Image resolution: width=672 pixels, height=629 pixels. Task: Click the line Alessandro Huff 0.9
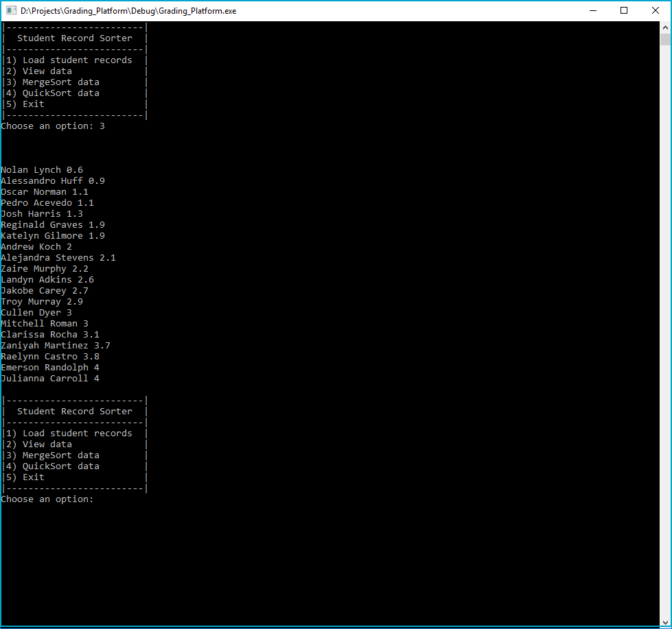click(x=52, y=180)
